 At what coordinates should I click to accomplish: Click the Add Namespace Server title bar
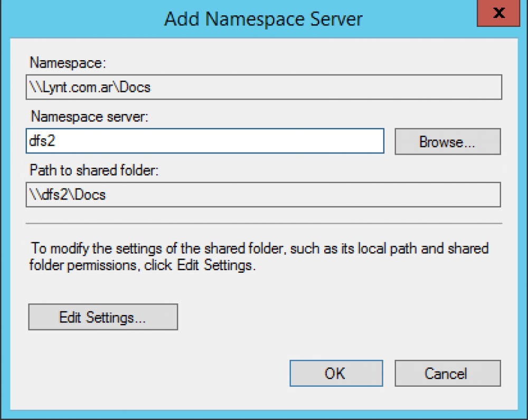264,19
